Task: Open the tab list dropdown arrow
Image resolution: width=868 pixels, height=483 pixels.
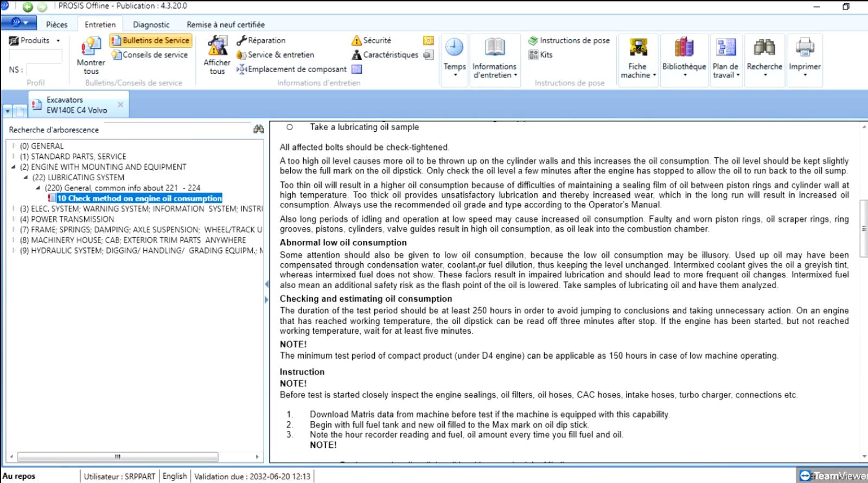Action: (8, 111)
